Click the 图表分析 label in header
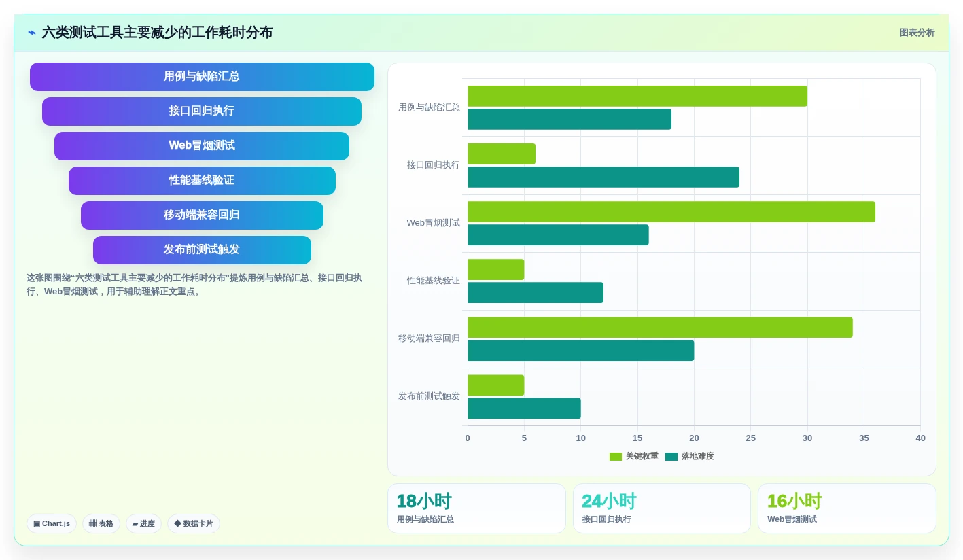 click(x=917, y=33)
